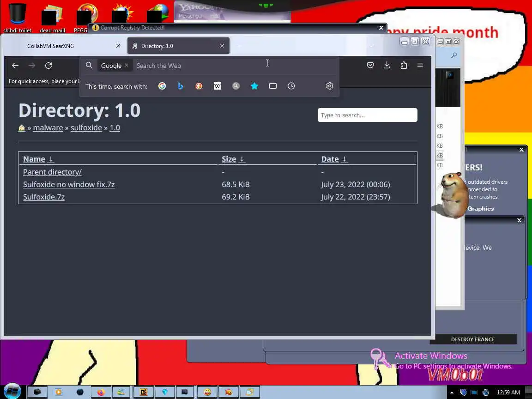Search this time with DuckDuckGo icon
532x399 pixels.
tap(199, 86)
